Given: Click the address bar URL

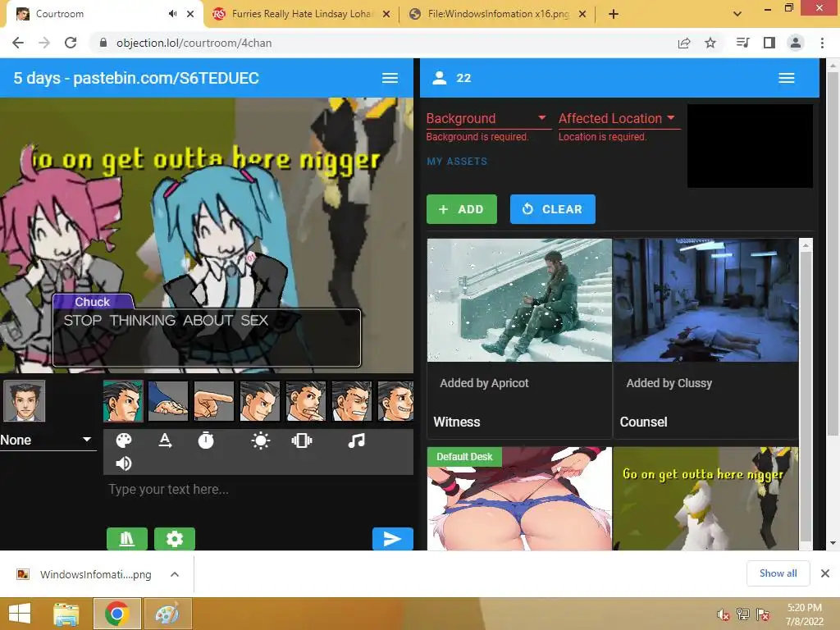Looking at the screenshot, I should [194, 43].
